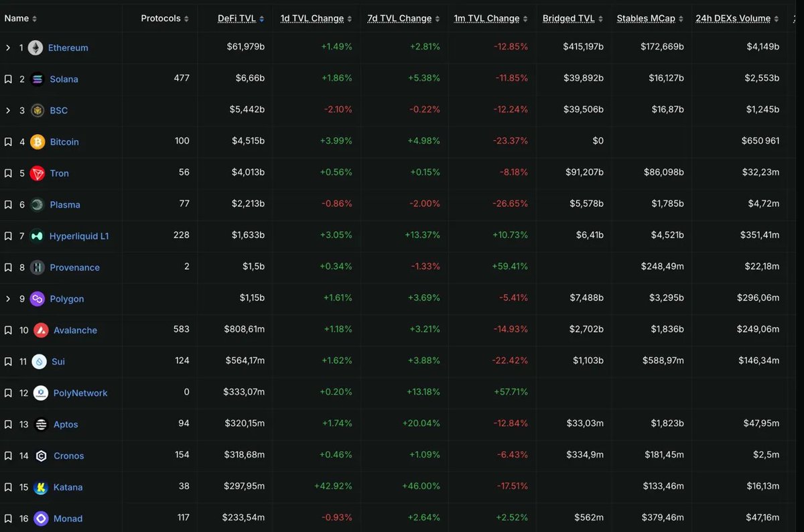This screenshot has height=532, width=804.
Task: Click the Katana chain logo icon
Action: (41, 488)
